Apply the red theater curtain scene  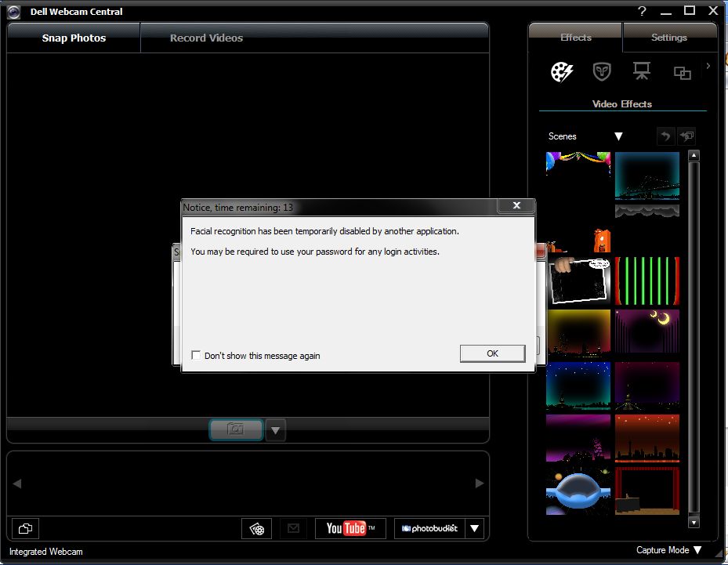tap(647, 491)
